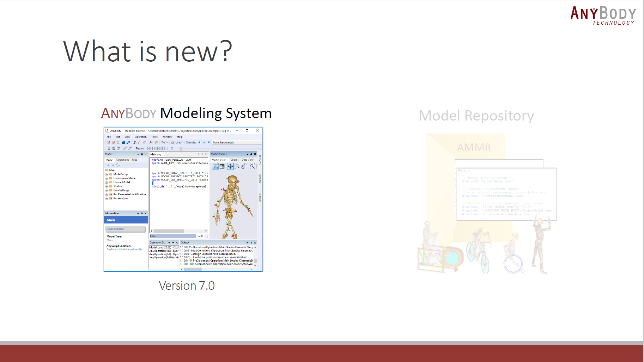
Task: Click the Main link under Model Tree
Action: [109, 240]
